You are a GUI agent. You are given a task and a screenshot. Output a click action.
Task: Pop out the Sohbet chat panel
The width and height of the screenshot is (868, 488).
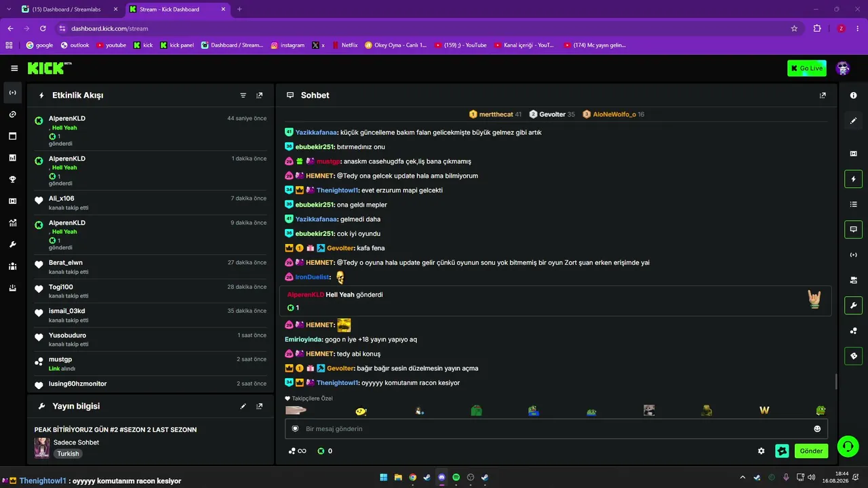[x=823, y=96]
